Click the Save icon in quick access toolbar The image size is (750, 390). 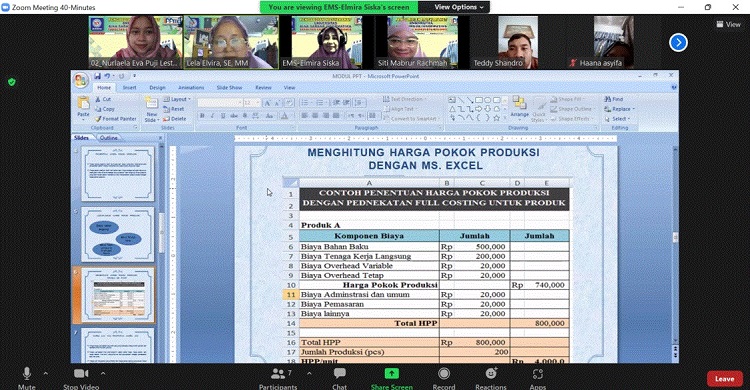98,76
